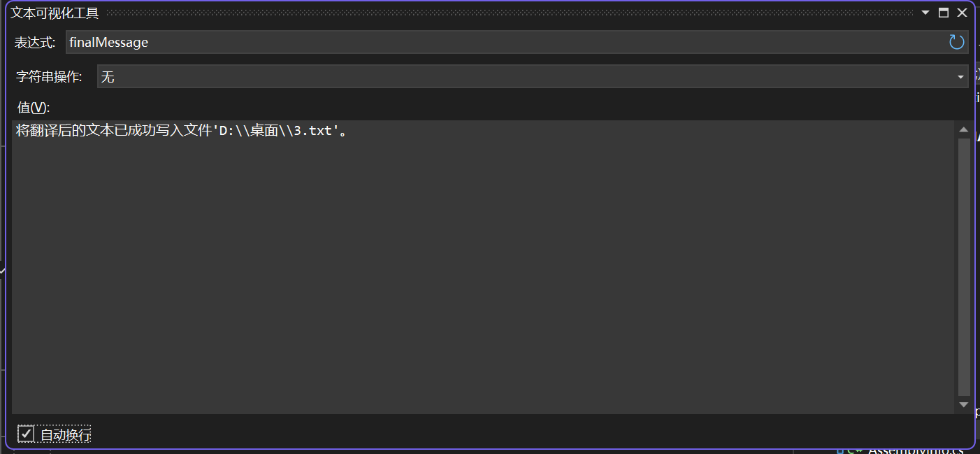The height and width of the screenshot is (454, 980).
Task: Click the empty area of the value text box
Action: pyautogui.click(x=482, y=280)
